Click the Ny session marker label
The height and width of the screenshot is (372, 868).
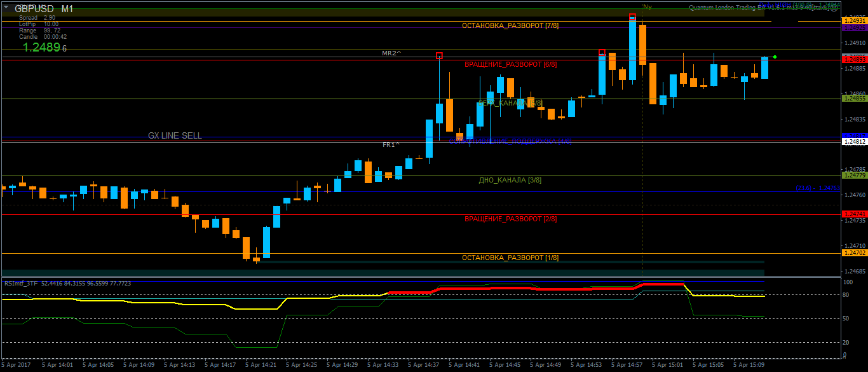647,7
